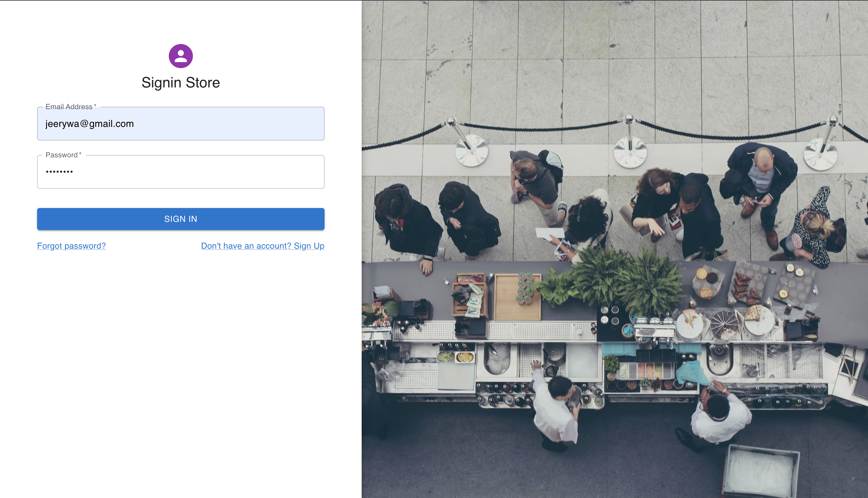Click the Signin Store heading

click(x=181, y=83)
